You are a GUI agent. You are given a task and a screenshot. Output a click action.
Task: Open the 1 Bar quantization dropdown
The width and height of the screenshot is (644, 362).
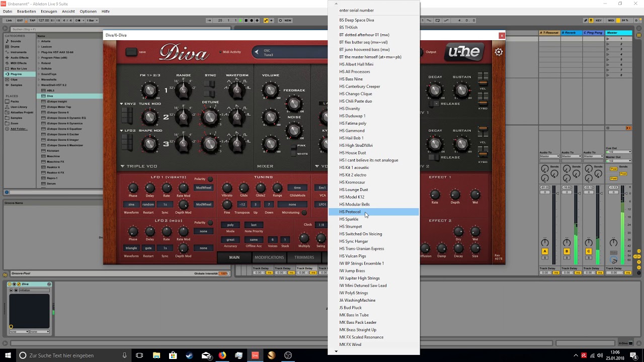(92, 20)
